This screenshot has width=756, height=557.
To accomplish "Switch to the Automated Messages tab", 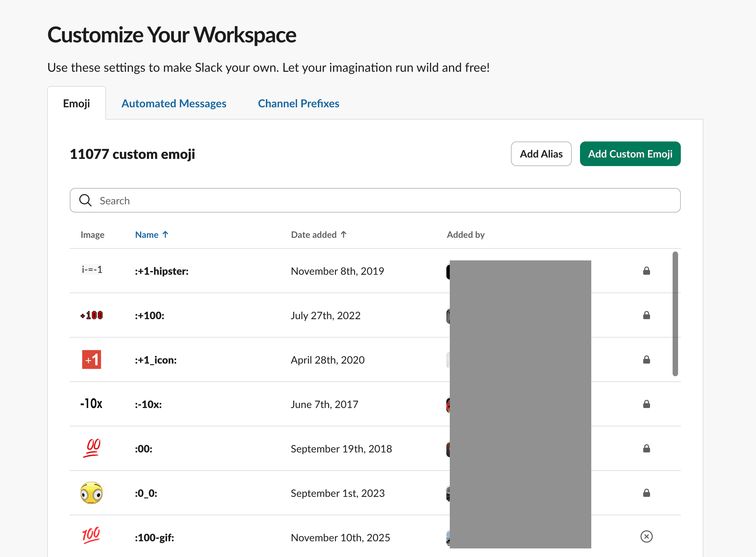I will (174, 103).
